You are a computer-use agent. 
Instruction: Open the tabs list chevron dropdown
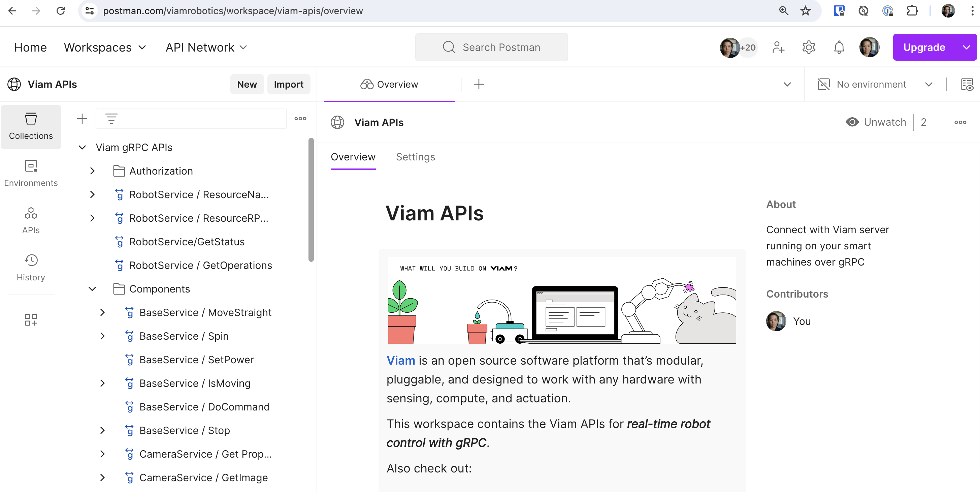tap(787, 84)
